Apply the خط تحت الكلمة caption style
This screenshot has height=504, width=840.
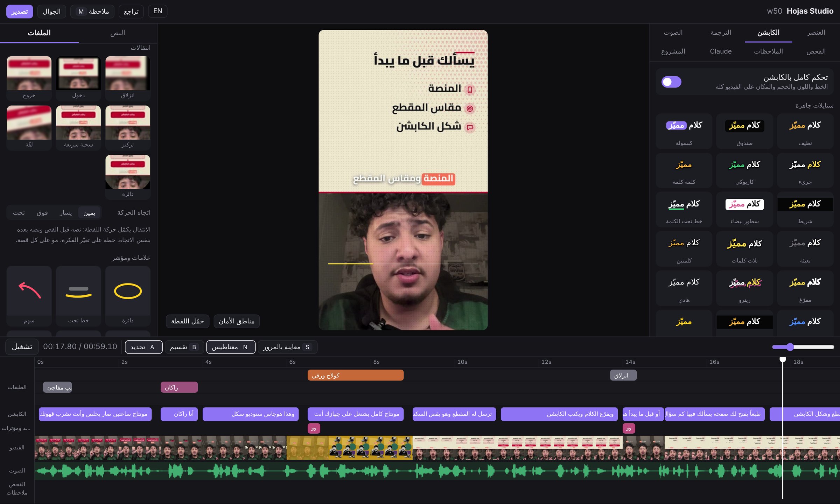684,210
